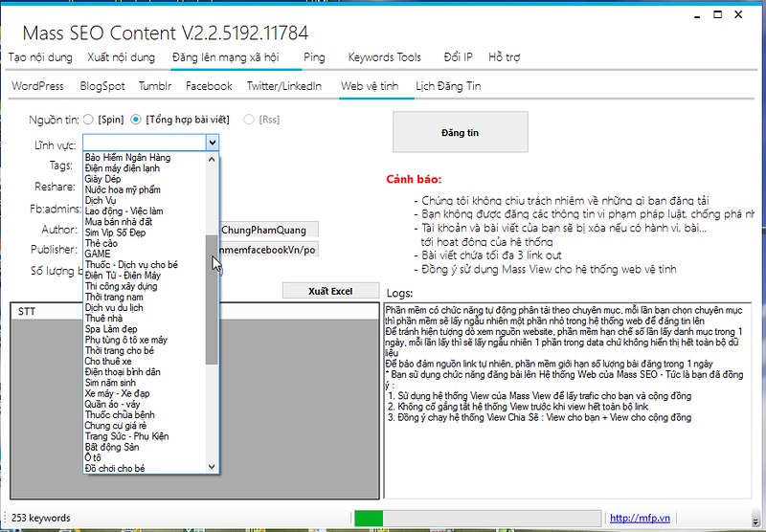Select Sim Vip Số Đẹp option
766x532 pixels.
[x=115, y=233]
